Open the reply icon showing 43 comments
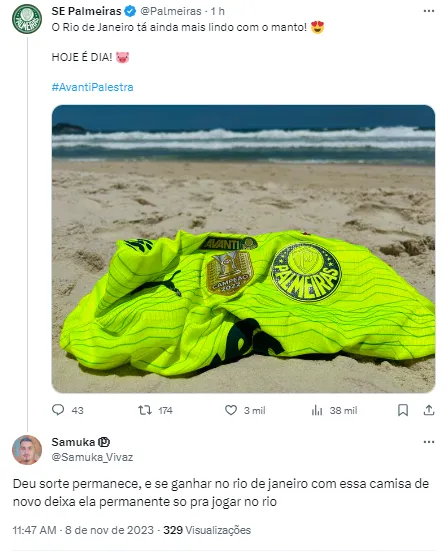This screenshot has width=447, height=552. click(58, 410)
